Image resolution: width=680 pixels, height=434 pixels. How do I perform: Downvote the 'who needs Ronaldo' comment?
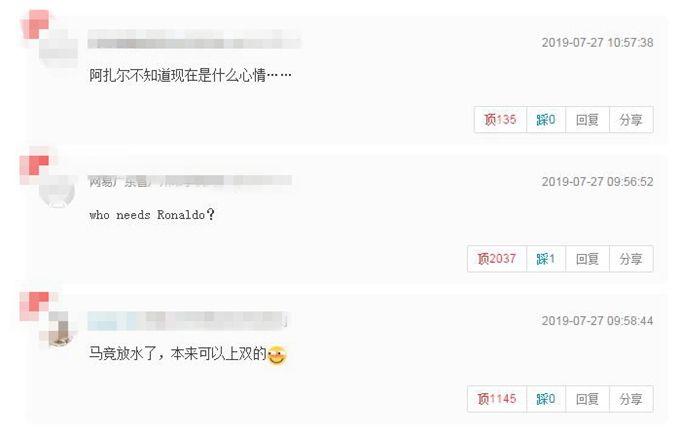tap(546, 259)
